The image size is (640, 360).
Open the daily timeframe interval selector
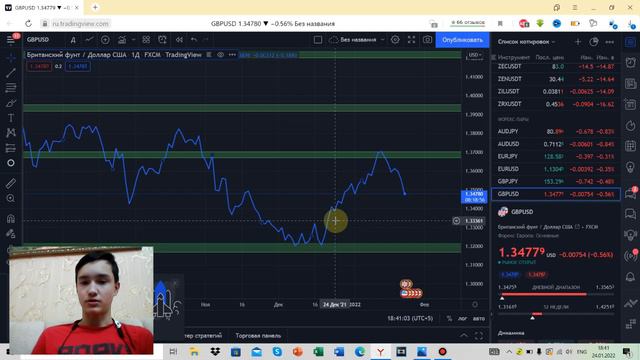(x=73, y=40)
